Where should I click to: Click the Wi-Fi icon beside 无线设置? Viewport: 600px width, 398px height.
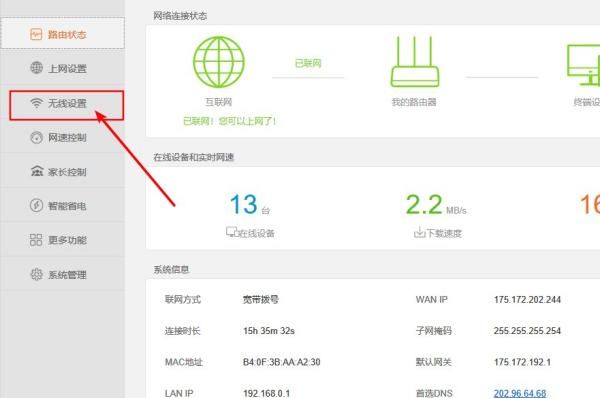click(36, 103)
